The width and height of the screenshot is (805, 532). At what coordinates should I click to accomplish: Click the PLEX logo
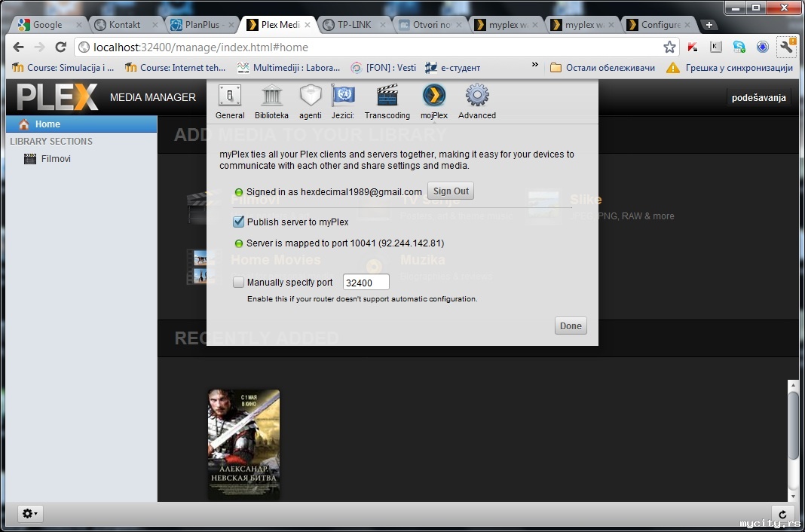[57, 97]
